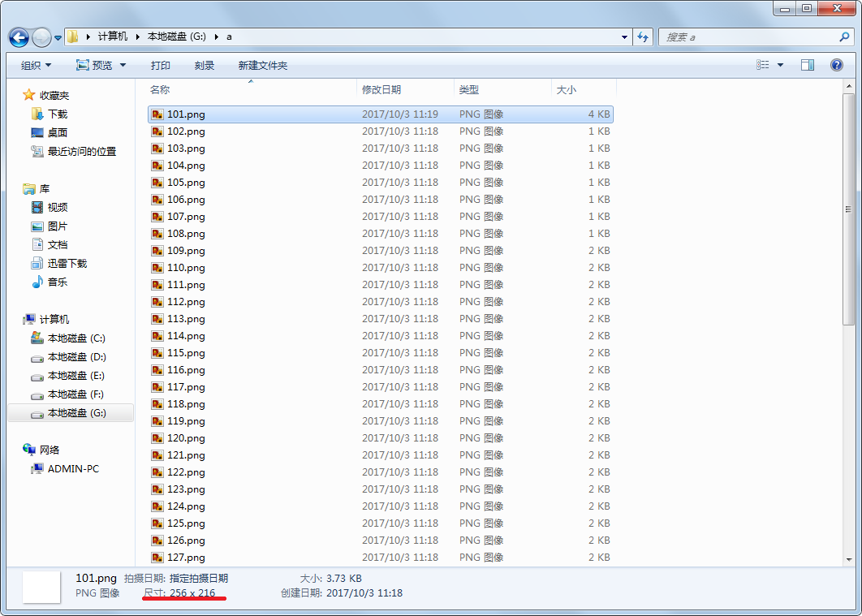
Task: Open help with the question mark icon
Action: pos(837,65)
